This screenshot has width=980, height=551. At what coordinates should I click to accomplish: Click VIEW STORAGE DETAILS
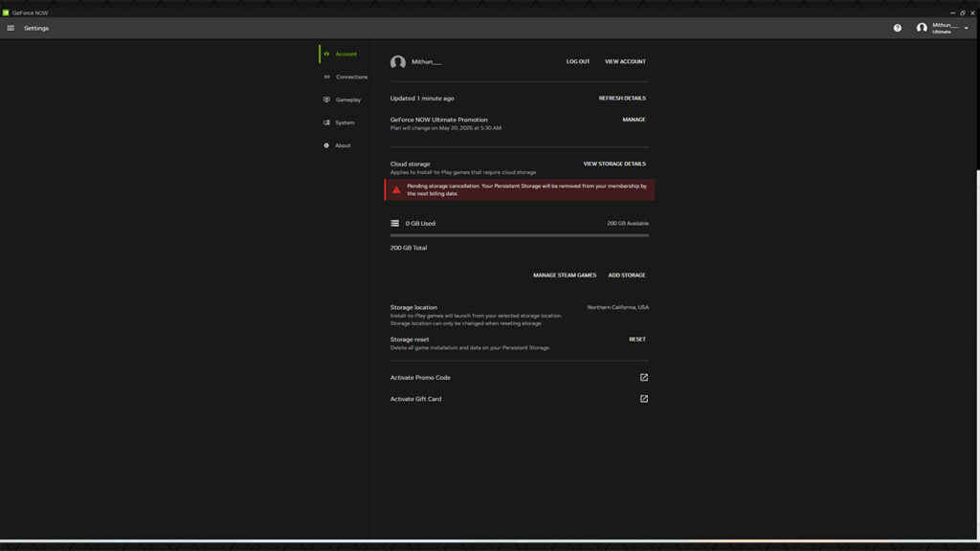[x=613, y=164]
